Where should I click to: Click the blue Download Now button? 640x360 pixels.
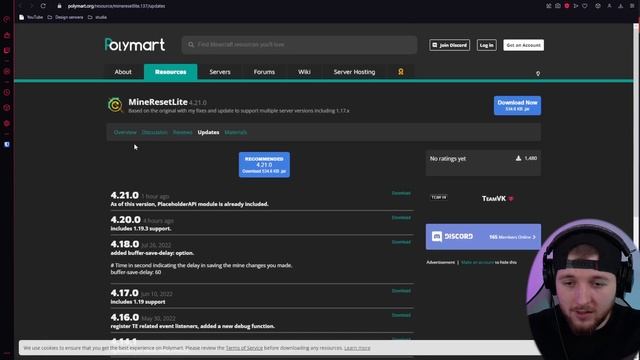pyautogui.click(x=517, y=105)
